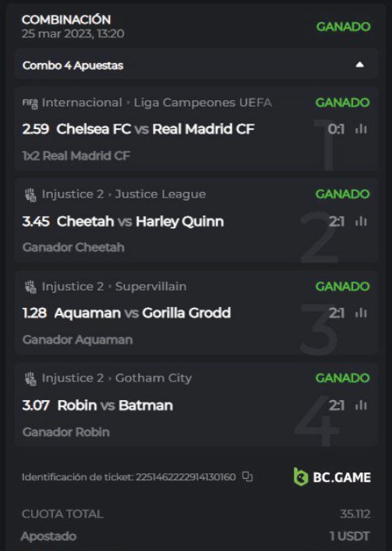Copy the ticket identification number
Image resolution: width=392 pixels, height=551 pixels.
pyautogui.click(x=248, y=477)
